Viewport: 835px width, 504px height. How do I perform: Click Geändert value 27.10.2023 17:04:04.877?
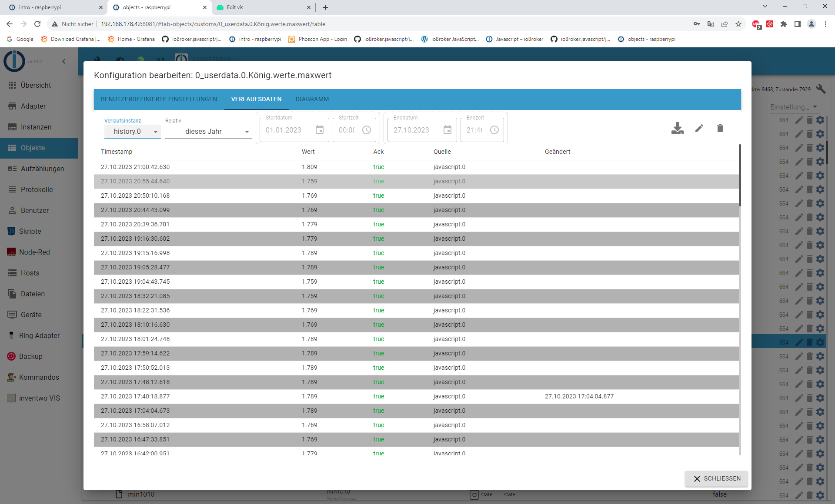(579, 396)
